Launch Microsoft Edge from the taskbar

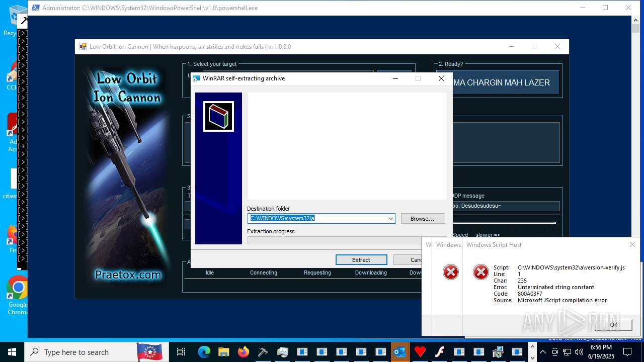204,352
